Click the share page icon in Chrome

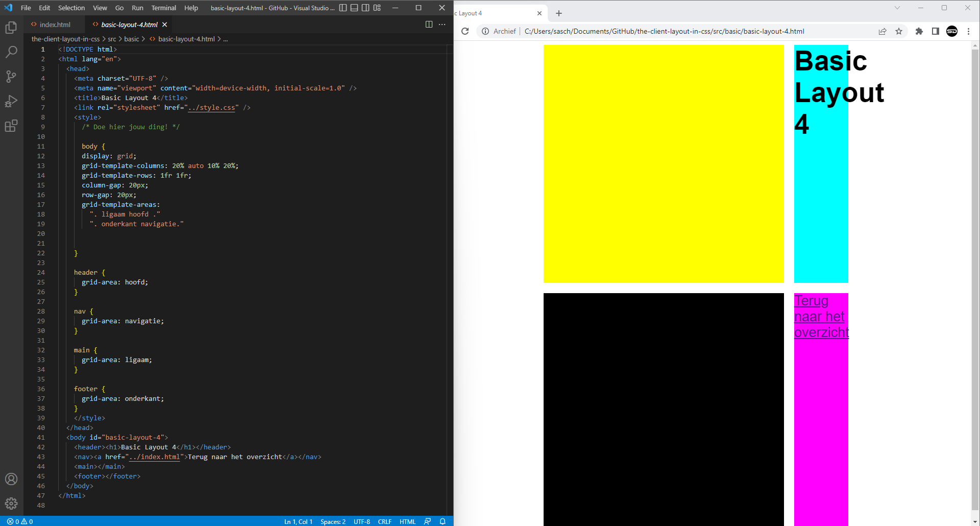coord(883,31)
